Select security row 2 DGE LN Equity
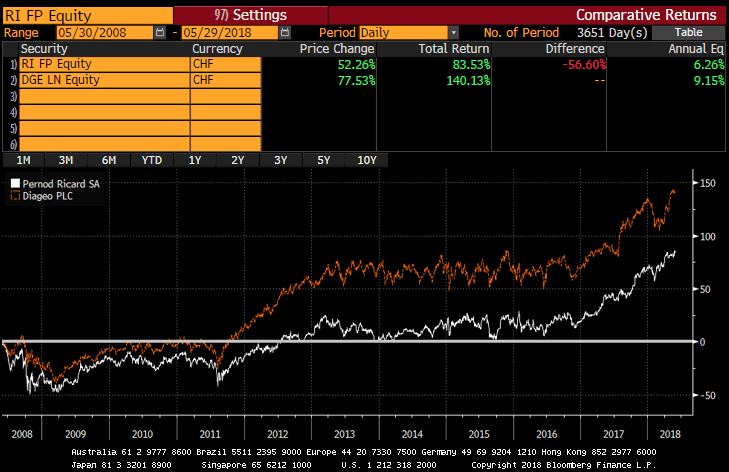729x472 pixels. tap(104, 80)
